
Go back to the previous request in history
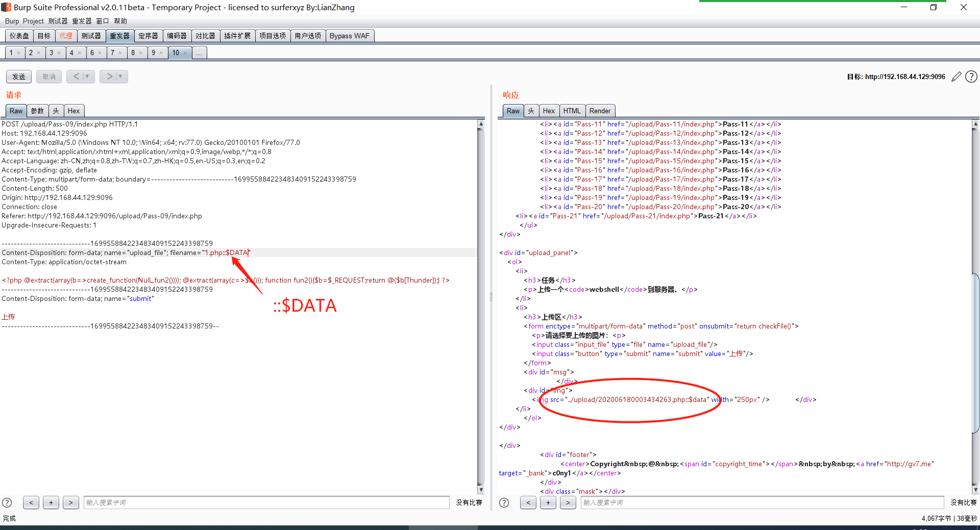pyautogui.click(x=76, y=77)
